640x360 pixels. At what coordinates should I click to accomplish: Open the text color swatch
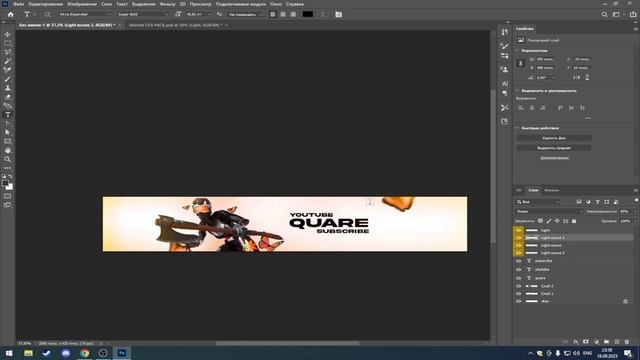pos(308,14)
